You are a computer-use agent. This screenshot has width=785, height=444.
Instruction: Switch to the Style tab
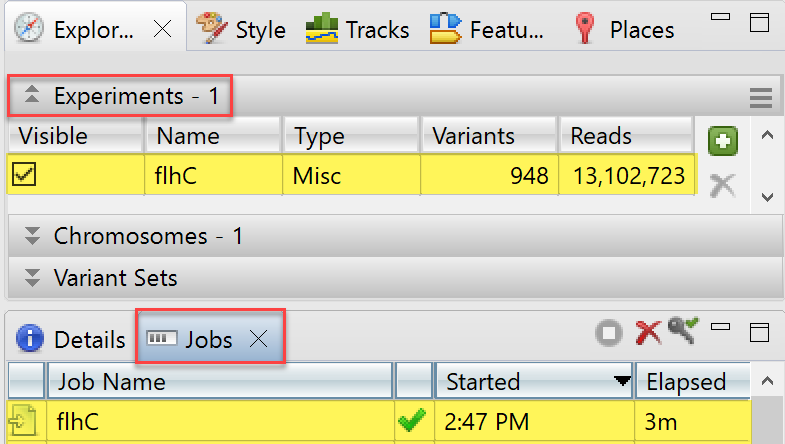point(241,29)
